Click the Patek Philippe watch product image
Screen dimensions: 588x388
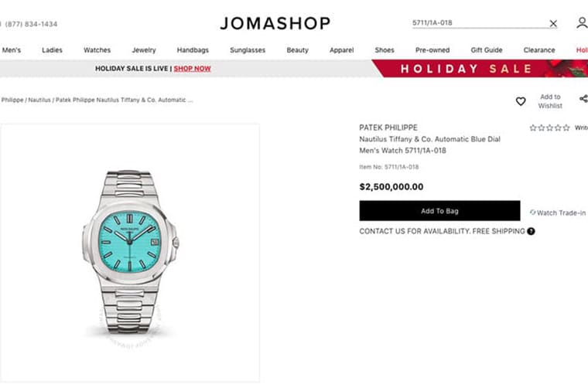pyautogui.click(x=130, y=253)
